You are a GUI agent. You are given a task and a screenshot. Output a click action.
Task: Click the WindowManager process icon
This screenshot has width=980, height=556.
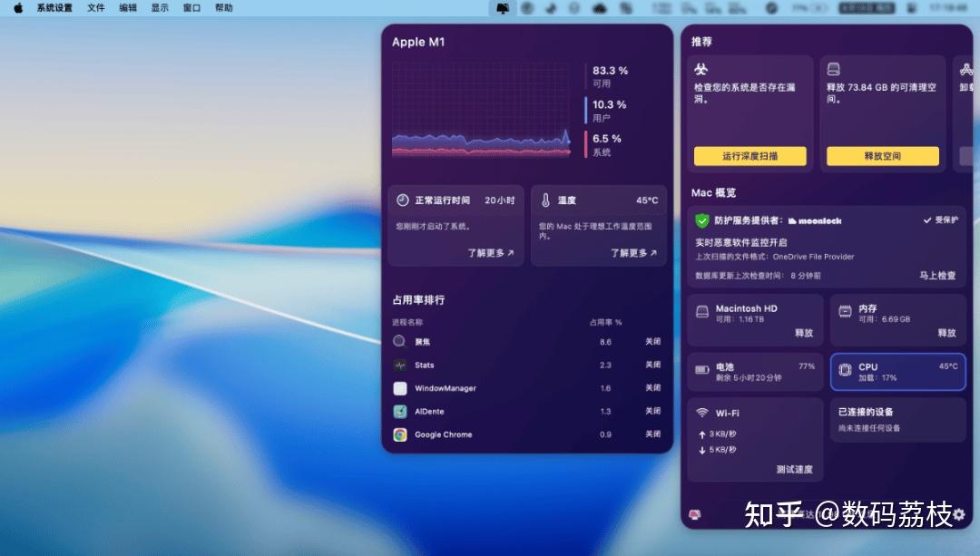point(400,388)
